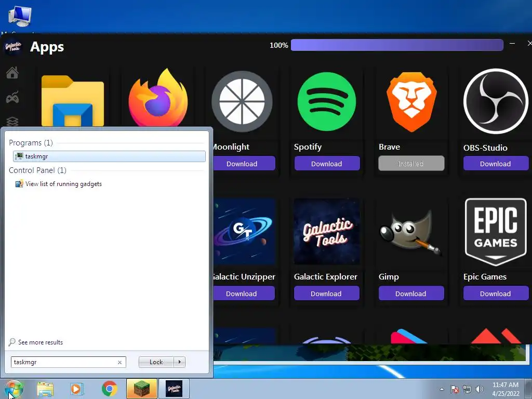
Task: Open the Action Center flag icon
Action: 454,389
